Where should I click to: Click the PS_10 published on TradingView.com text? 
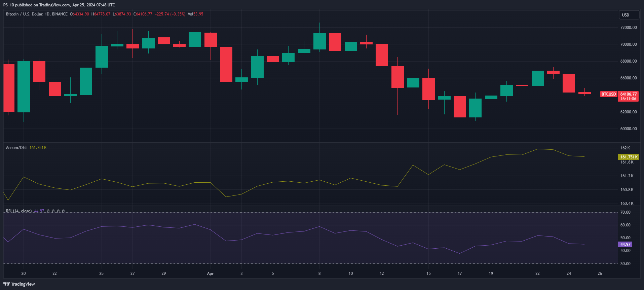point(59,5)
